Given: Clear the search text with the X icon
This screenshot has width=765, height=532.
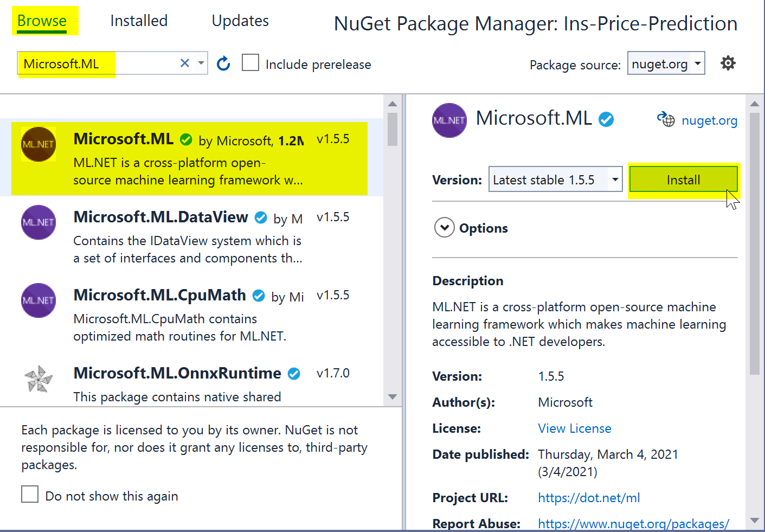Looking at the screenshot, I should click(185, 63).
